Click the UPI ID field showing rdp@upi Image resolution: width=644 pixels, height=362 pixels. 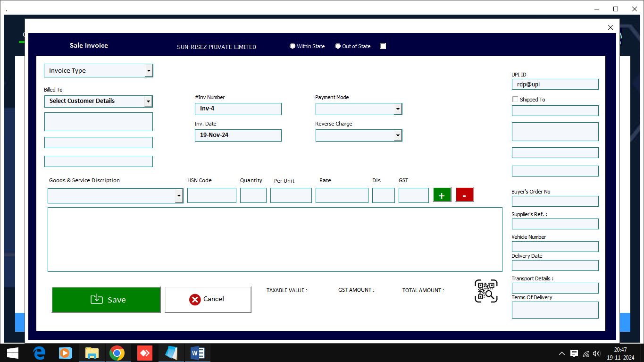coord(555,84)
